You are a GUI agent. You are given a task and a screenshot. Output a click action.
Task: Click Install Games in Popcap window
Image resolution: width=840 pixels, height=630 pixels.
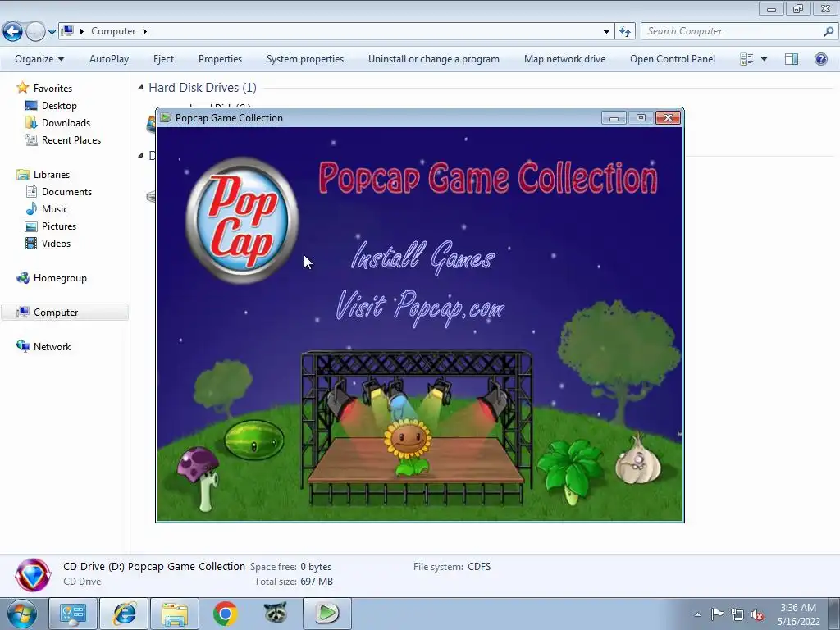pyautogui.click(x=422, y=257)
